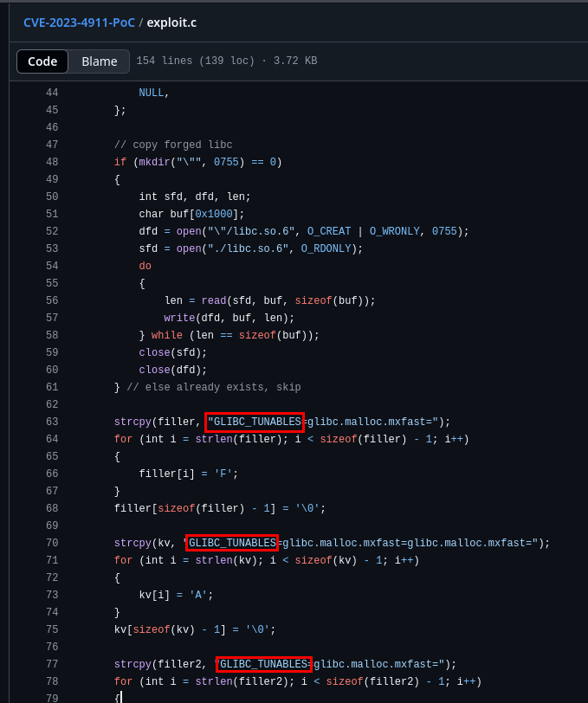Screen dimensions: 588x703
Task: Click the 'while' keyword on line 58
Action: pyautogui.click(x=167, y=335)
